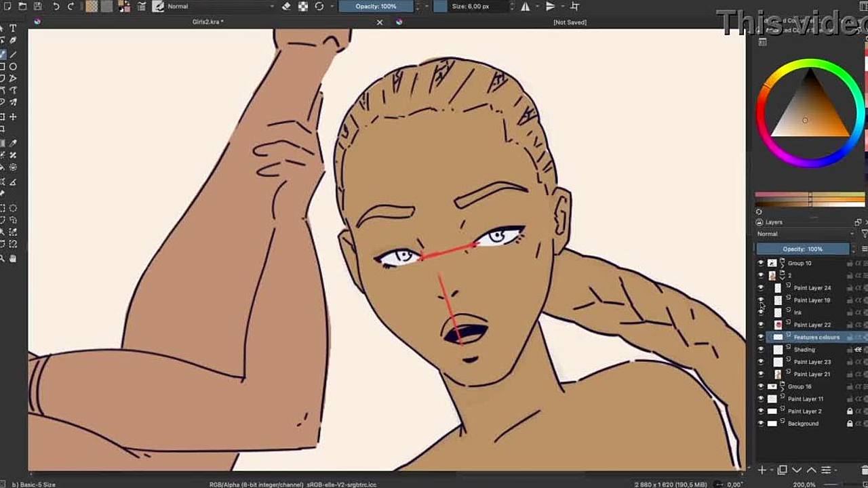This screenshot has width=868, height=488.
Task: Click the Save document icon
Action: click(x=37, y=6)
